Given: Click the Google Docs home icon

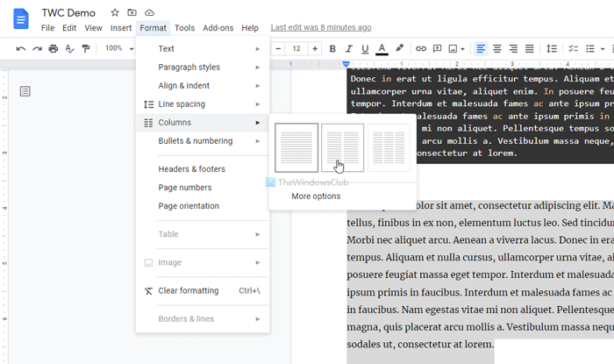Looking at the screenshot, I should point(21,18).
